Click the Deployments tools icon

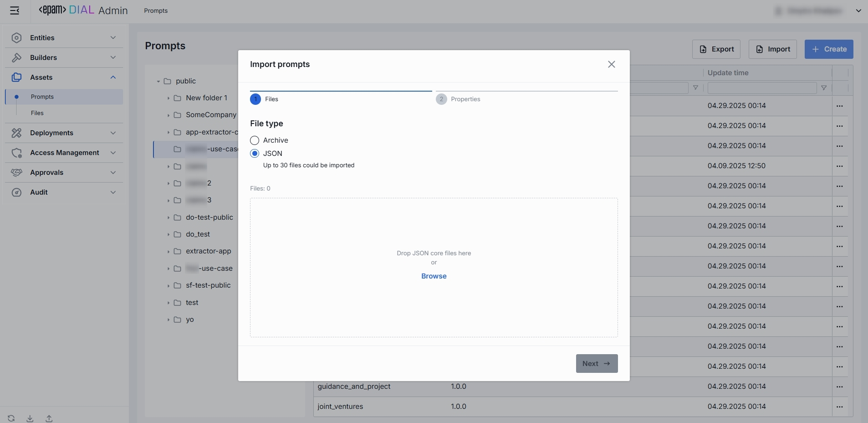pos(17,133)
